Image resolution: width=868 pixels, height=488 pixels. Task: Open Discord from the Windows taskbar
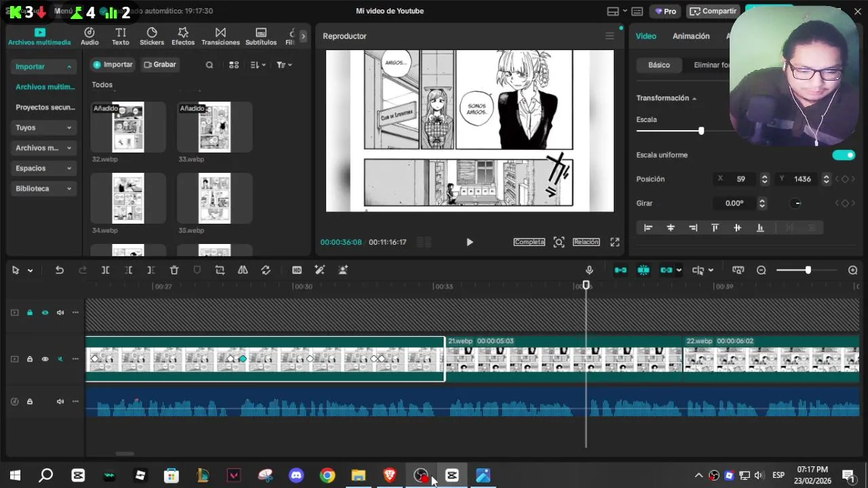tap(296, 475)
